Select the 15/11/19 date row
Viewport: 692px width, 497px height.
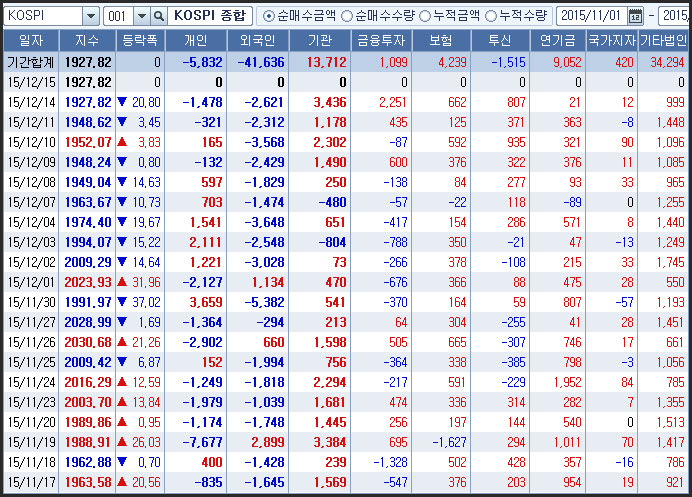click(x=346, y=442)
